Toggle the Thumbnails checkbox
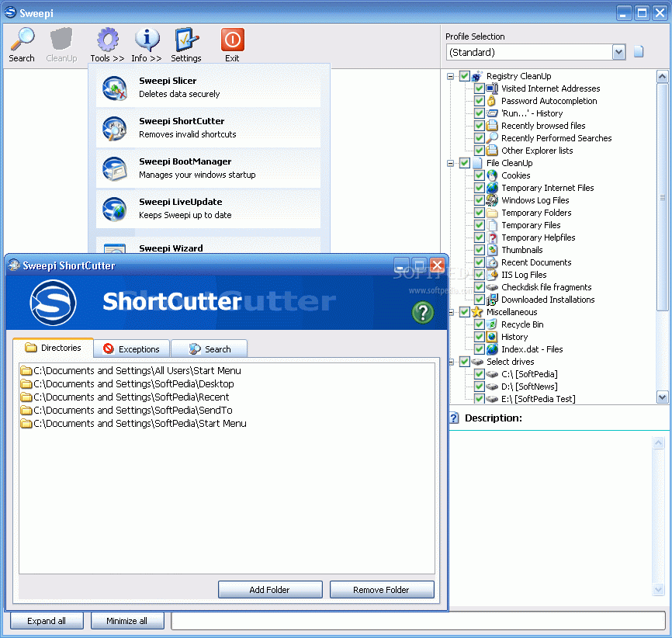672x638 pixels. [x=480, y=251]
